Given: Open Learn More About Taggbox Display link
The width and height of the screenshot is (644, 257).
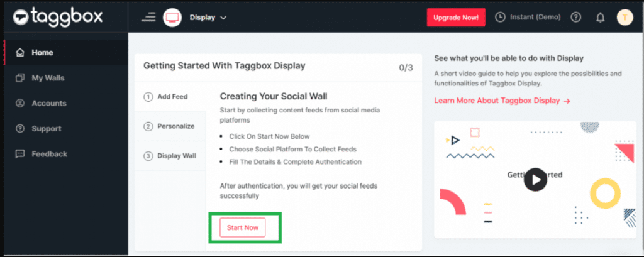Looking at the screenshot, I should point(502,101).
